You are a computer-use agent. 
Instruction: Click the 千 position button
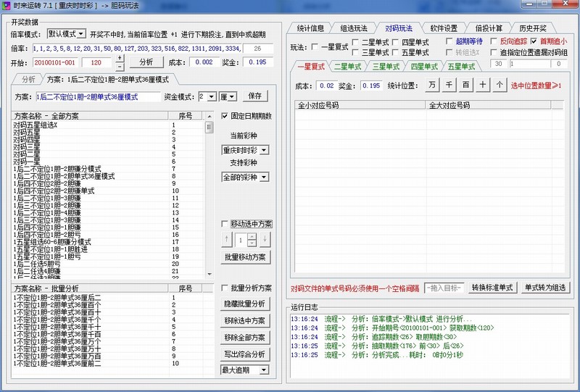[x=449, y=86]
